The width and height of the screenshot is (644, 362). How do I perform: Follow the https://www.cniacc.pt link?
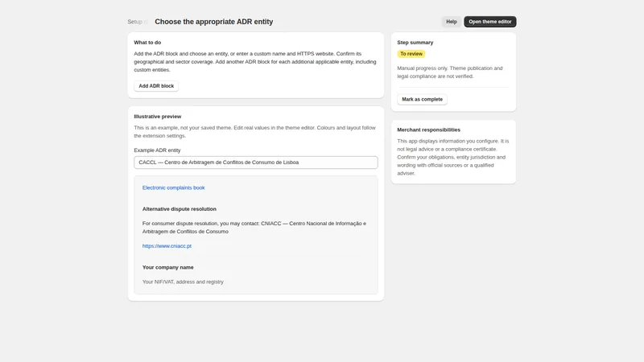[x=167, y=246]
